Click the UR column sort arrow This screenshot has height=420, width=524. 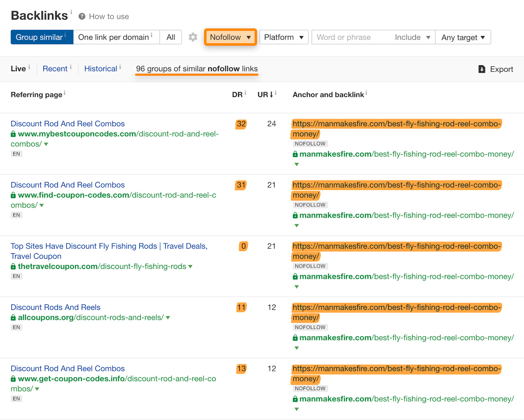click(271, 95)
